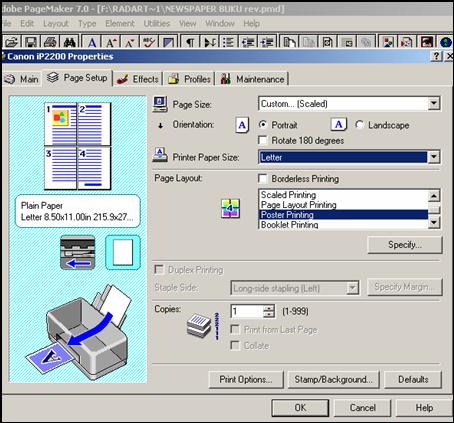Open PageMaker's Layout menu

click(x=56, y=24)
